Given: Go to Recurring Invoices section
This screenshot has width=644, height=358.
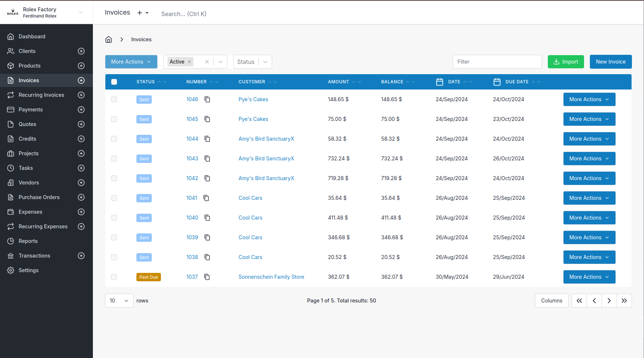Looking at the screenshot, I should pyautogui.click(x=41, y=95).
